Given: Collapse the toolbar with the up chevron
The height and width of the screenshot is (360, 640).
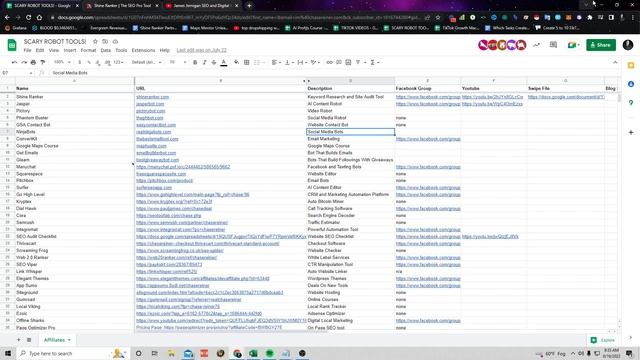Looking at the screenshot, I should tap(615, 62).
